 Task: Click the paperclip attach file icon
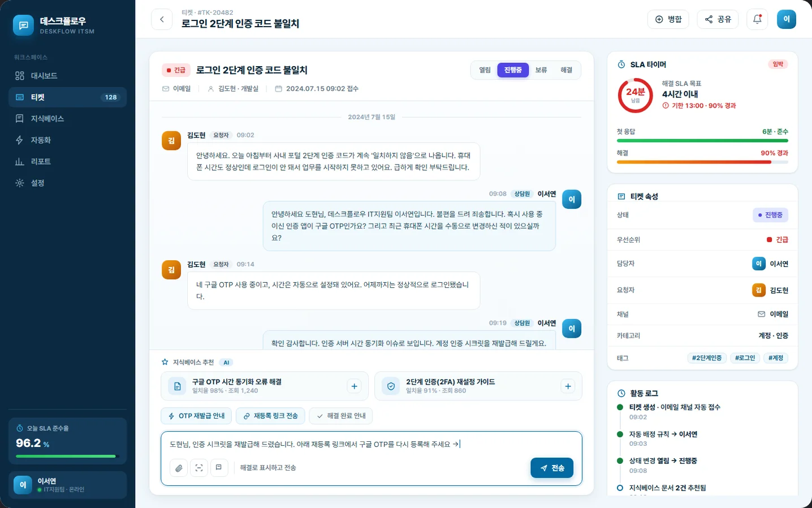click(179, 468)
